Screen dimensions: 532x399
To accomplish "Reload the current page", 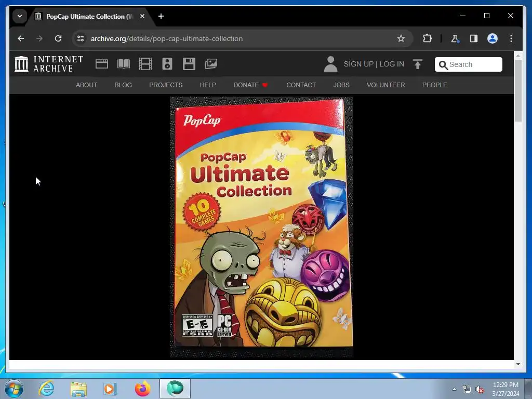I will point(58,38).
